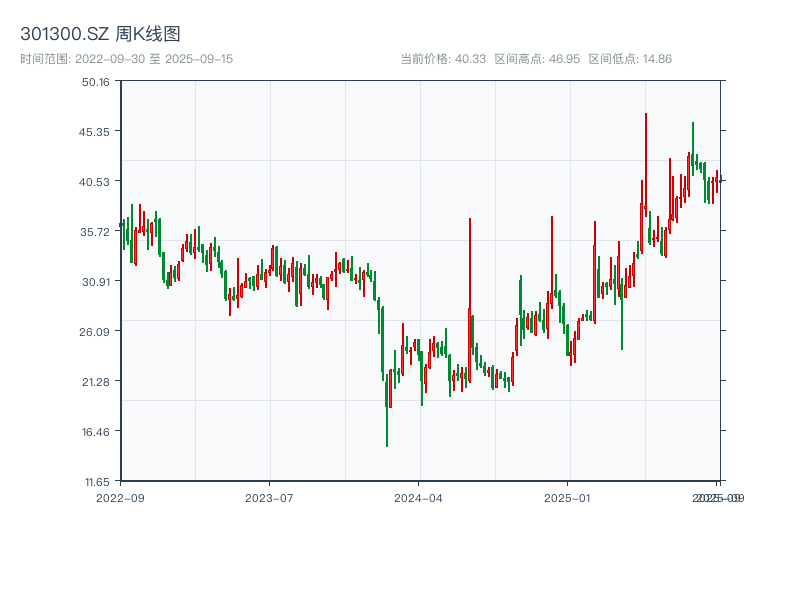Screen dimensions: 800x600
Task: Click the 35.72 y-axis price label
Action: 96,231
